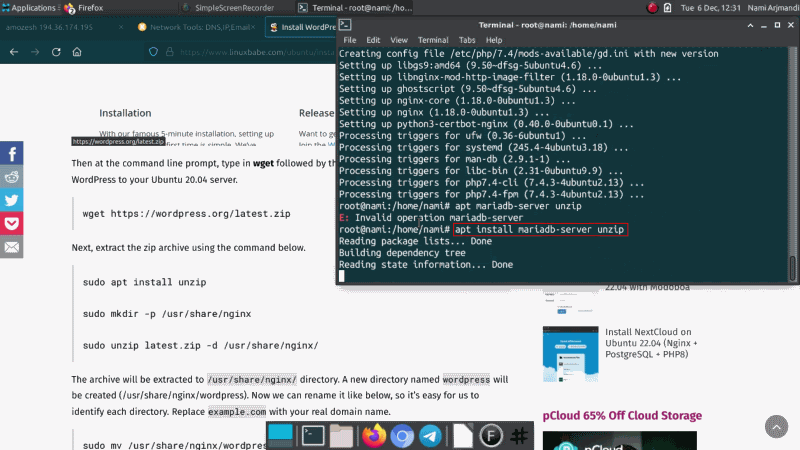Viewport: 800px width, 450px height.
Task: Launch Telegram from the dock
Action: point(430,436)
